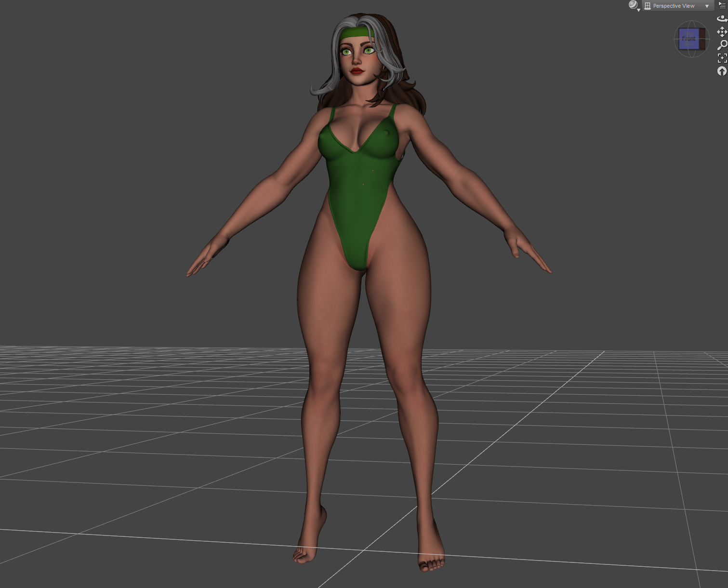Click the Front face of view cube
Image resolution: width=728 pixels, height=588 pixels.
pyautogui.click(x=688, y=39)
